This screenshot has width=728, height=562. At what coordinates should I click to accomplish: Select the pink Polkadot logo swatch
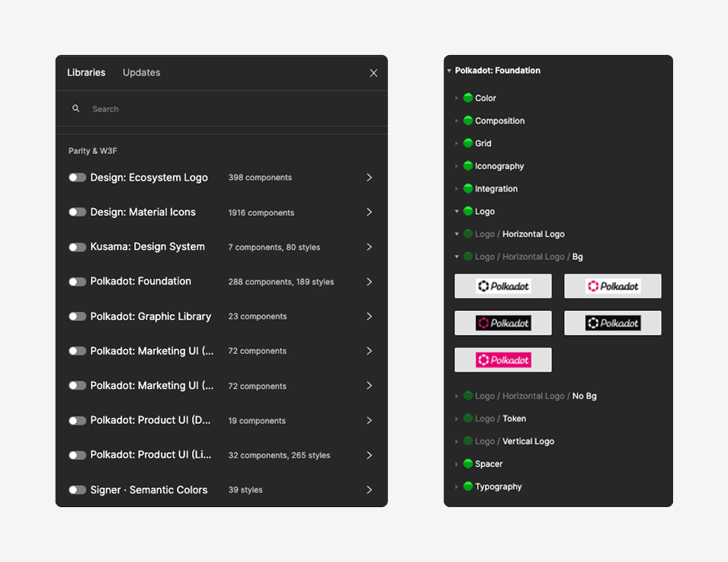click(x=503, y=359)
